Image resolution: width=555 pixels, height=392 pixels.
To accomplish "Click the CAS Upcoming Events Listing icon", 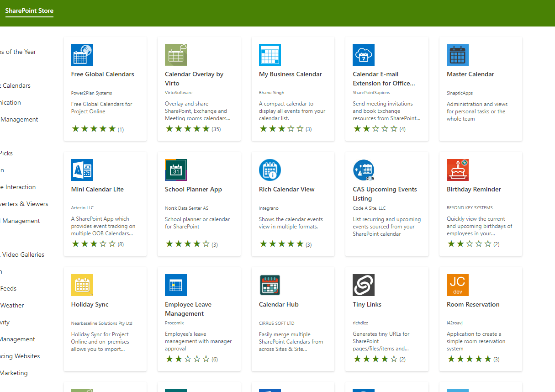I will coord(364,170).
